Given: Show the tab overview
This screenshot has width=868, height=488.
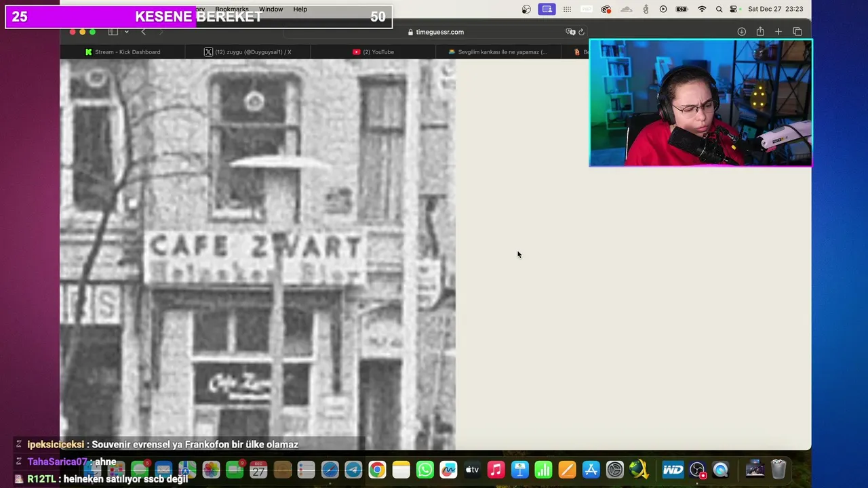Looking at the screenshot, I should point(797,32).
